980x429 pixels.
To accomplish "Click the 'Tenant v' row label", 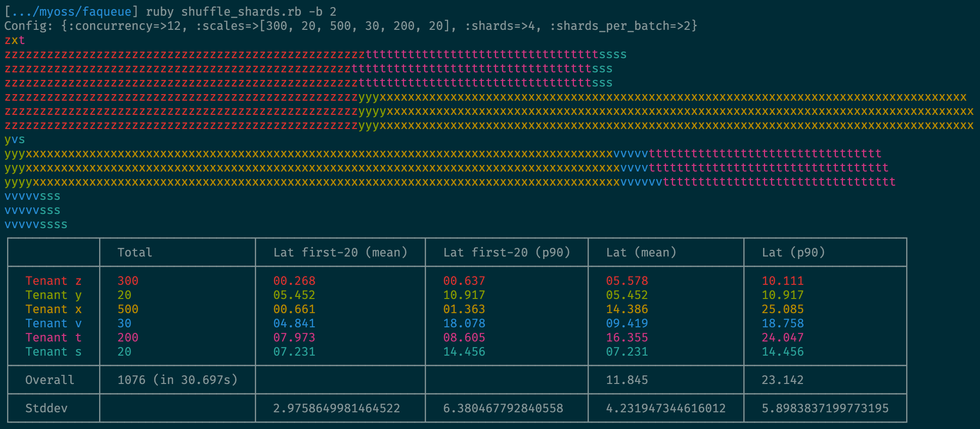I will (54, 323).
